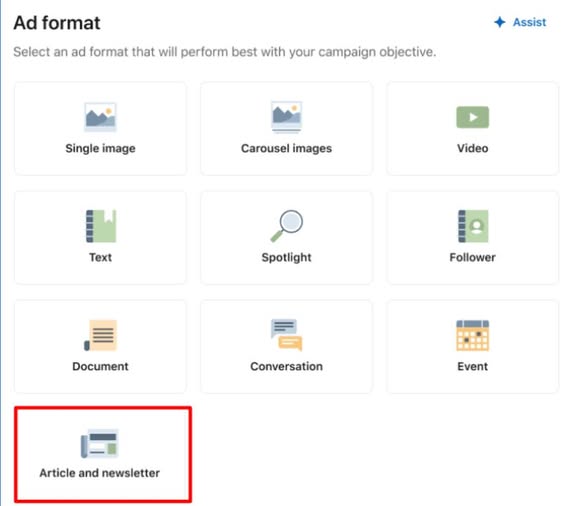Screen dimensions: 565x506
Task: Pick the green Video play icon
Action: (472, 117)
